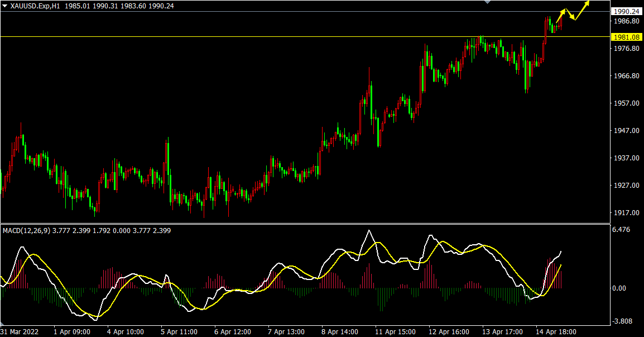Click the 6.476 MACD scale value
Viewport: 644px width, 337px height.
tap(621, 230)
